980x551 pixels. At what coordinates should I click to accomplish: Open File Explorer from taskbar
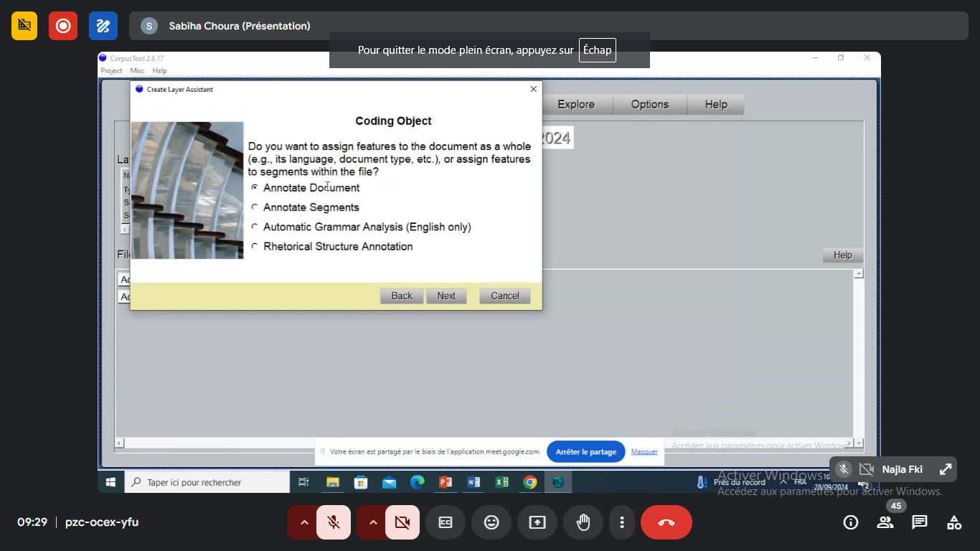[x=333, y=482]
